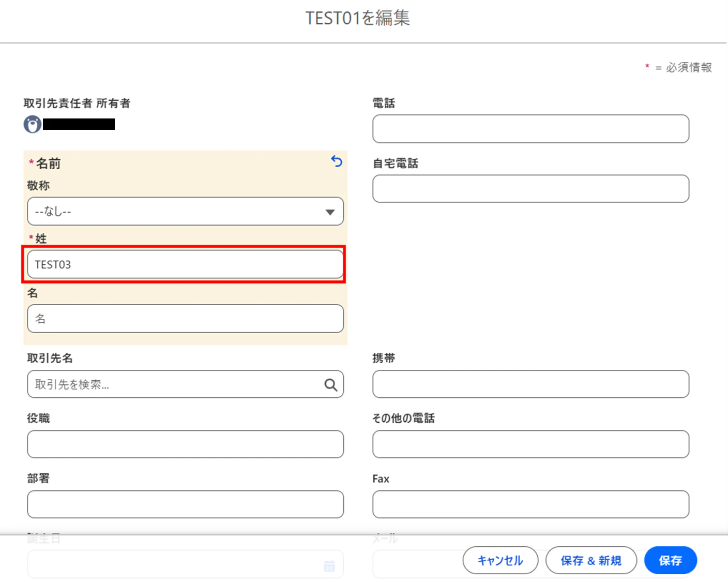Click the 携帯 input field
728x582 pixels.
[x=530, y=384]
